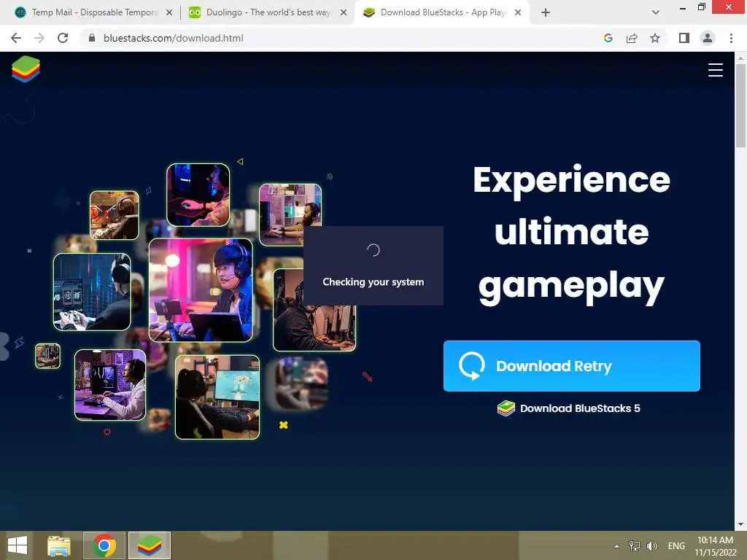Switch to the Duolingo tab
Image resolution: width=747 pixels, height=560 pixels.
click(268, 12)
